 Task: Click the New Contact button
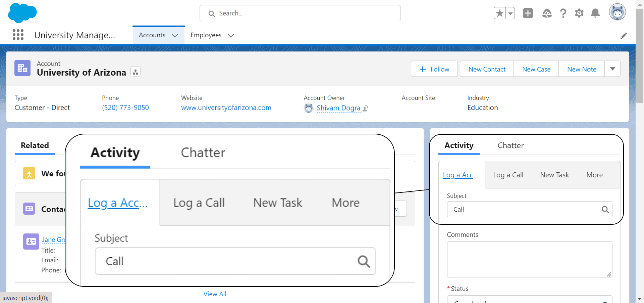[487, 69]
